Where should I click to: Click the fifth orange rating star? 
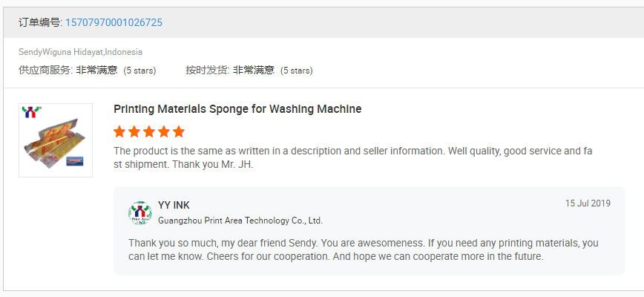[179, 132]
